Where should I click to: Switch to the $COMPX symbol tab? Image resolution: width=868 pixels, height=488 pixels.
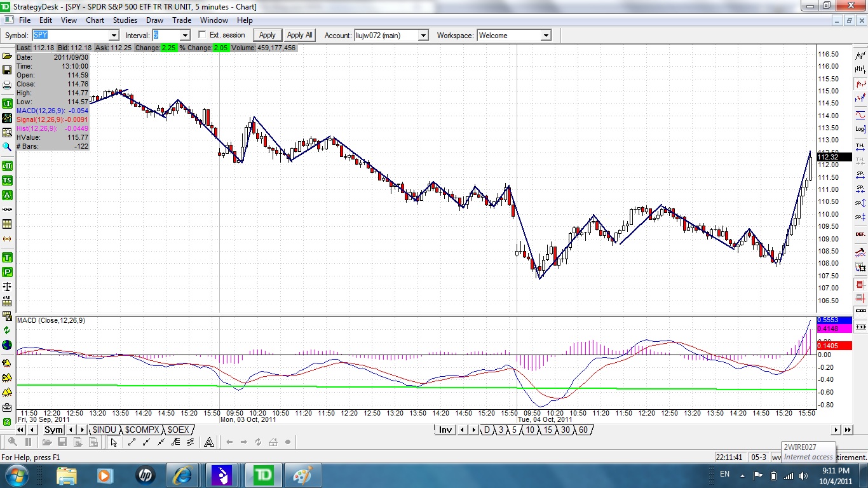tap(142, 430)
